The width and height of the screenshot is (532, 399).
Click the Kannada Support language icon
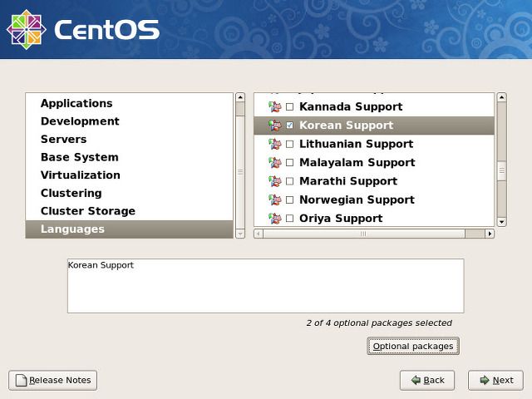click(x=275, y=107)
